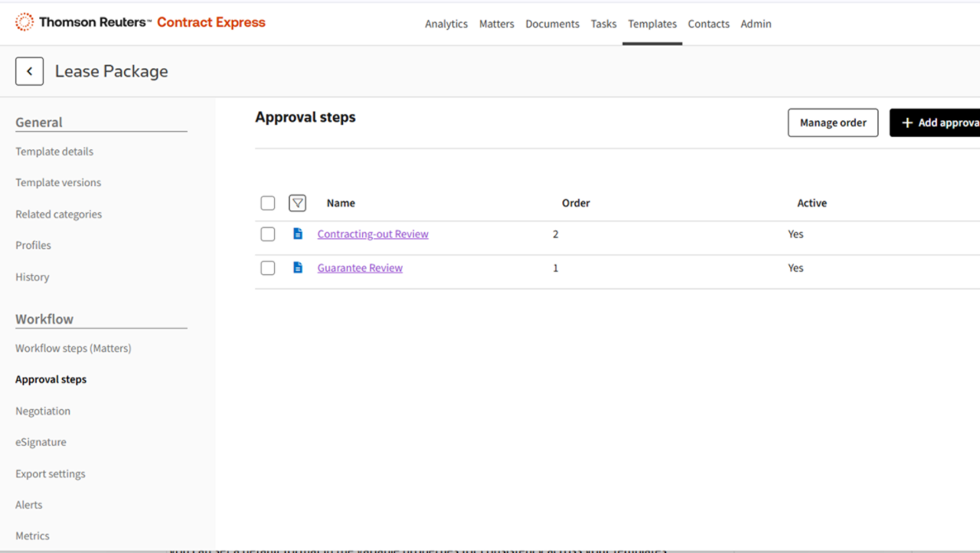Open the filter icon in table header

[x=298, y=203]
